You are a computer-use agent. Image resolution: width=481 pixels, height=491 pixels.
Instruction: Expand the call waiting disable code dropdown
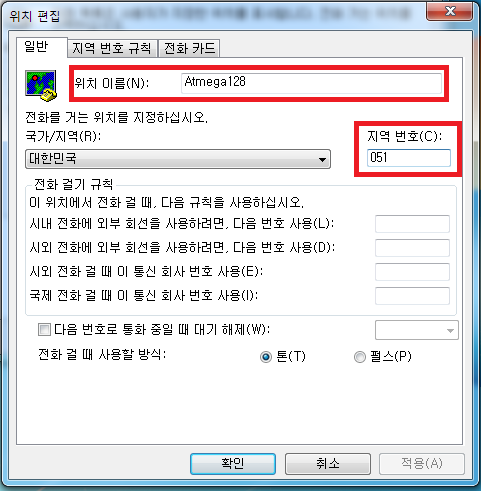tap(417, 330)
